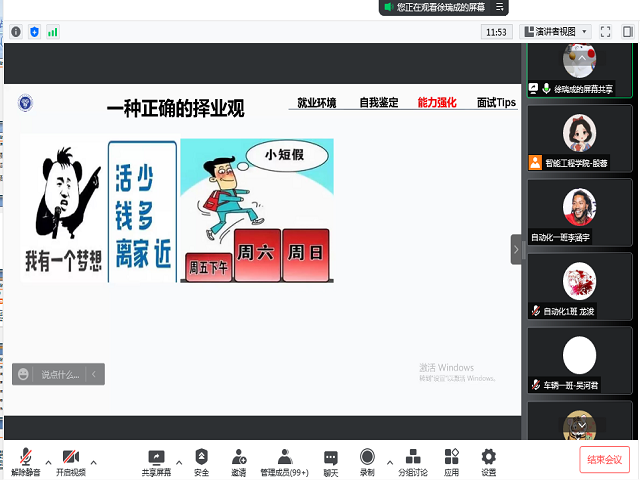Click the red 结束会议 end meeting button
Image resolution: width=640 pixels, height=480 pixels.
(605, 460)
